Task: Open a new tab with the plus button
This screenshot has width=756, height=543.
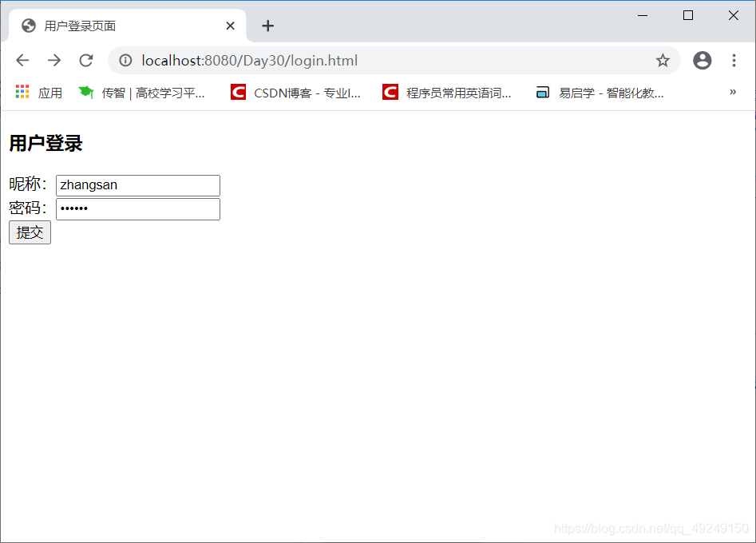Action: 267,26
